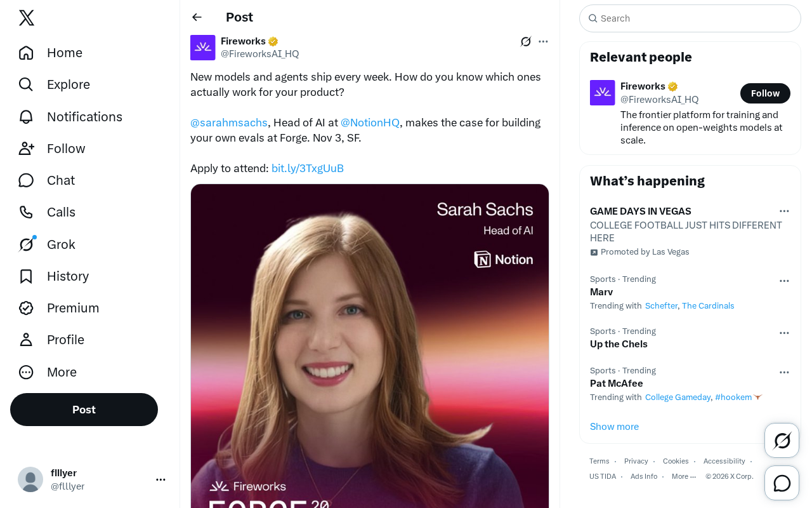The image size is (812, 508).
Task: Open Calls in the sidebar
Action: coord(48,212)
